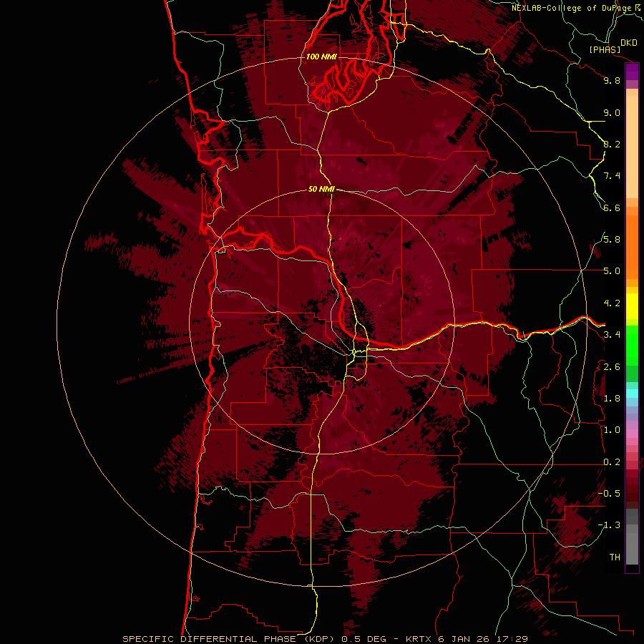Click the -0.5 scale value
This screenshot has width=644, height=644.
[609, 494]
